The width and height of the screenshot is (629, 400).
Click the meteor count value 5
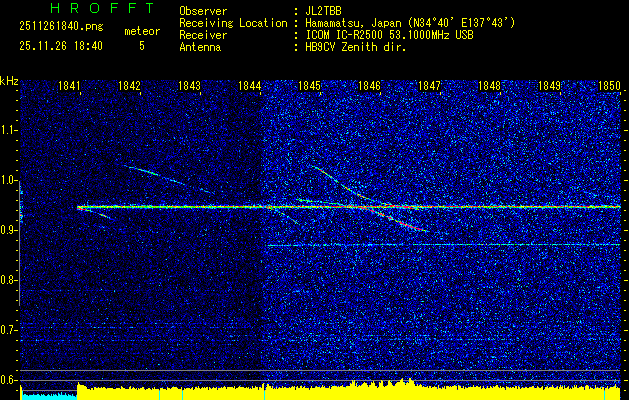click(x=141, y=46)
